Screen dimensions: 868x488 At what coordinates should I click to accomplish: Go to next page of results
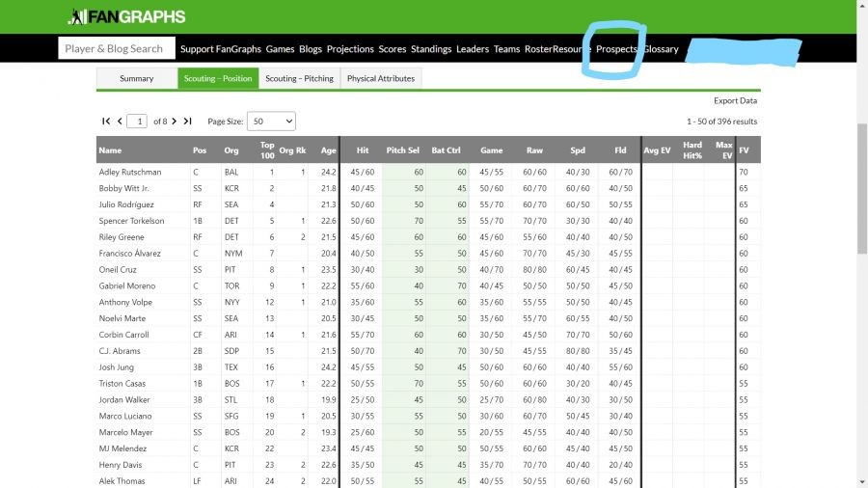174,122
